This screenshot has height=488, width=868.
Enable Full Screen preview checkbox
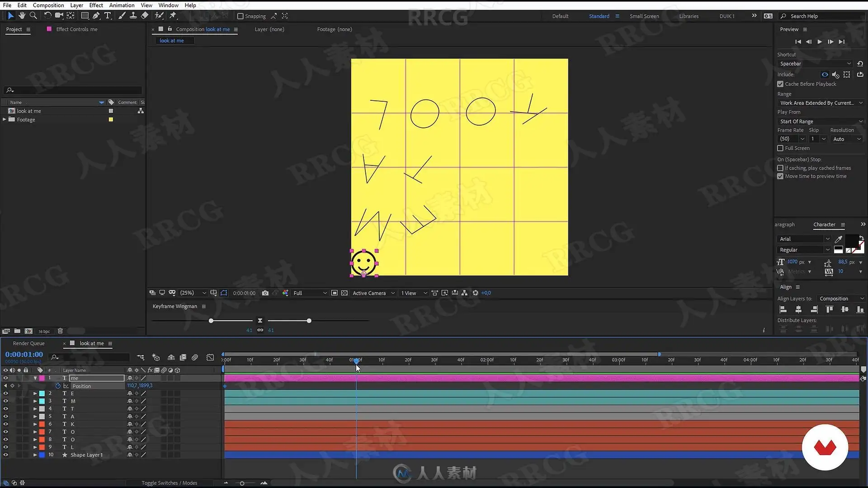coord(780,148)
